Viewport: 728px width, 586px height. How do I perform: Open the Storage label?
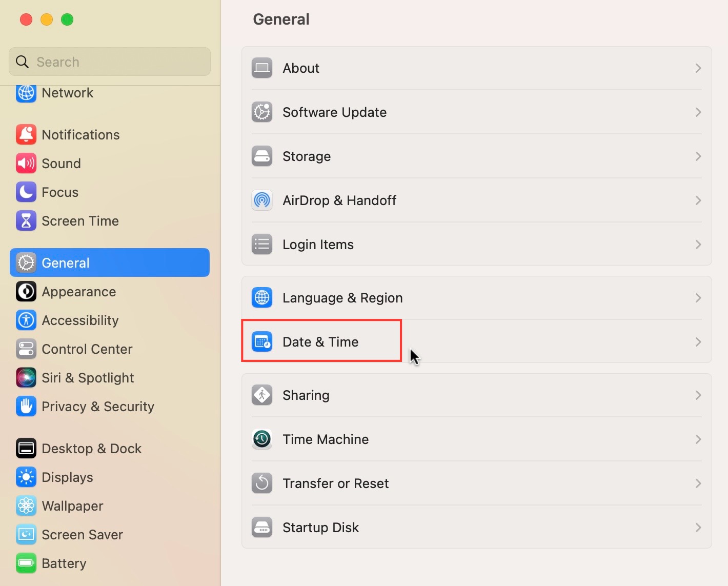pyautogui.click(x=307, y=156)
